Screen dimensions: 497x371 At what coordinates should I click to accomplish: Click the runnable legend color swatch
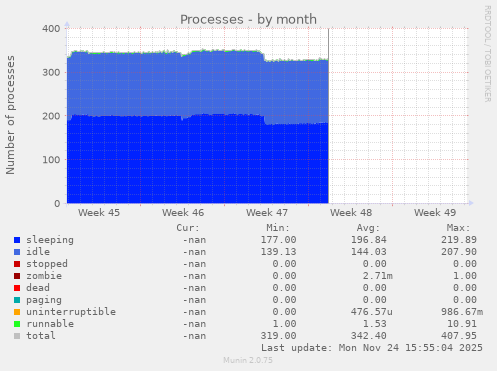[17, 324]
